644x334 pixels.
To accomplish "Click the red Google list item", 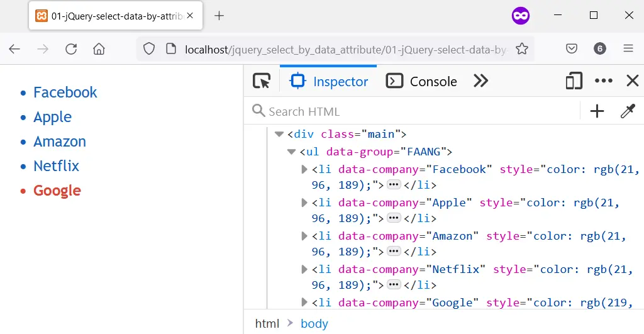I will click(57, 191).
